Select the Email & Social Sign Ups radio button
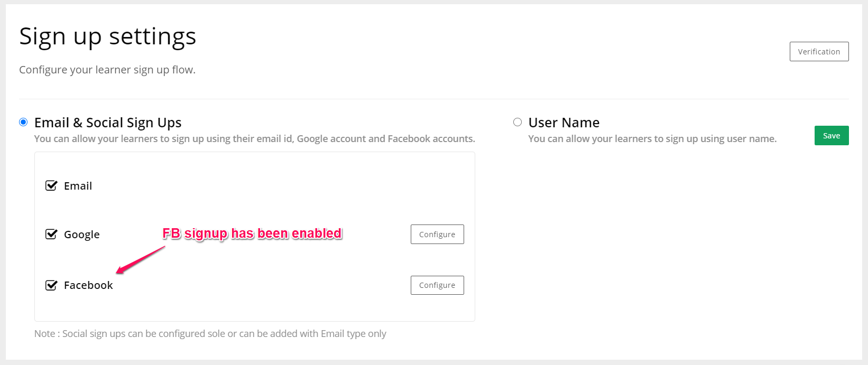 23,122
